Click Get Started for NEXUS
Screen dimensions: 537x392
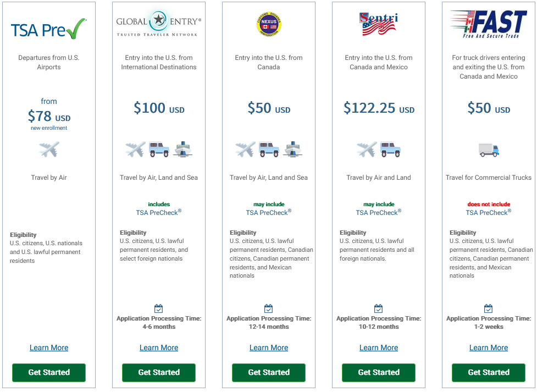[x=268, y=372]
